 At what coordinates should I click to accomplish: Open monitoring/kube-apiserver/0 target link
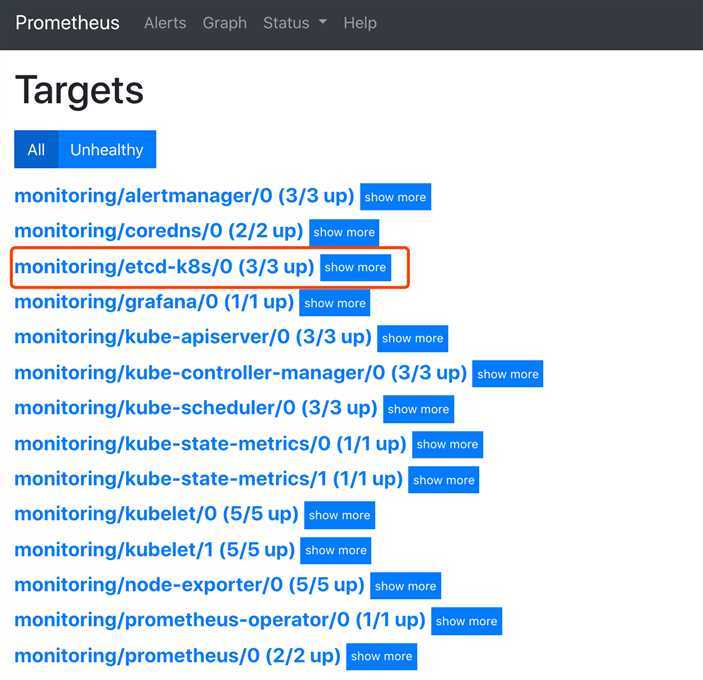click(193, 337)
